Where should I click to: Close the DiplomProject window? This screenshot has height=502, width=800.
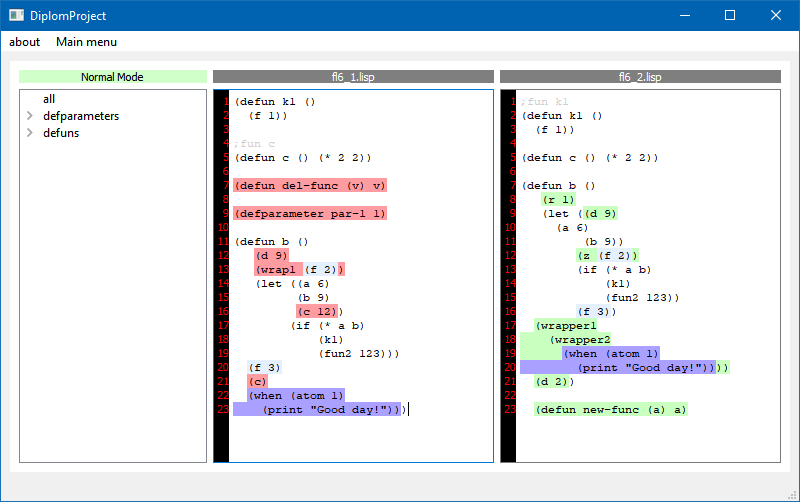tap(776, 16)
